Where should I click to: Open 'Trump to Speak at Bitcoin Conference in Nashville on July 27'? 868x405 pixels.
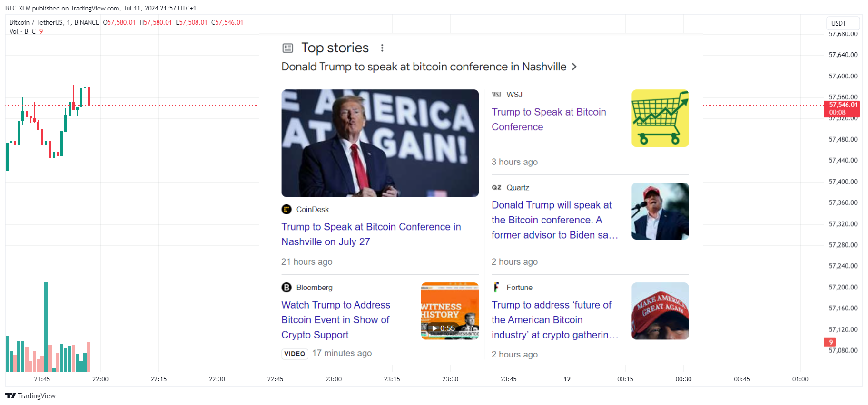371,234
